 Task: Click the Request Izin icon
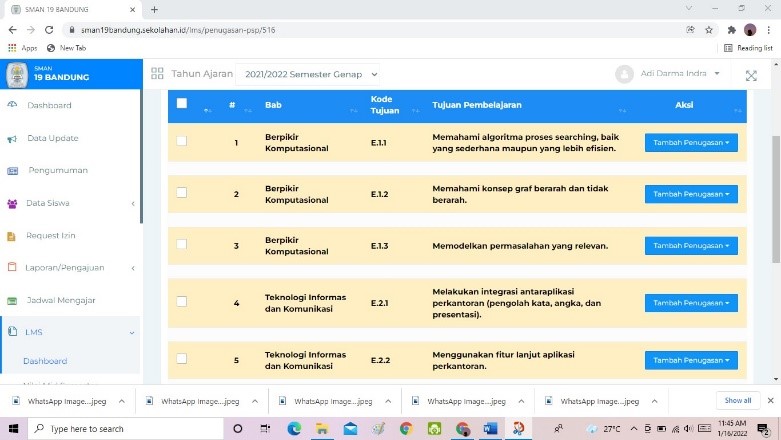click(x=12, y=236)
